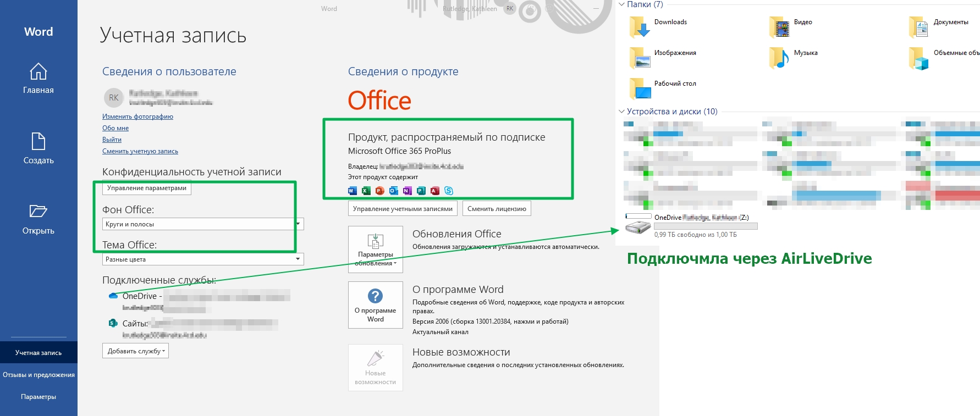The height and width of the screenshot is (416, 980).
Task: Open the Создать page in Word
Action: click(38, 148)
